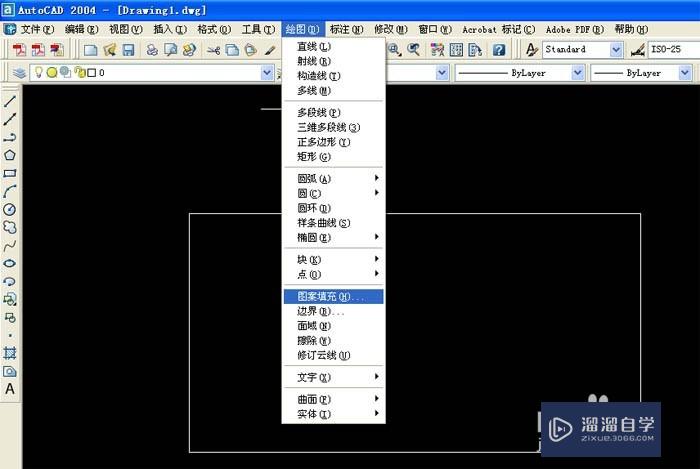
Task: Click layer 0 color square swatch
Action: [92, 73]
